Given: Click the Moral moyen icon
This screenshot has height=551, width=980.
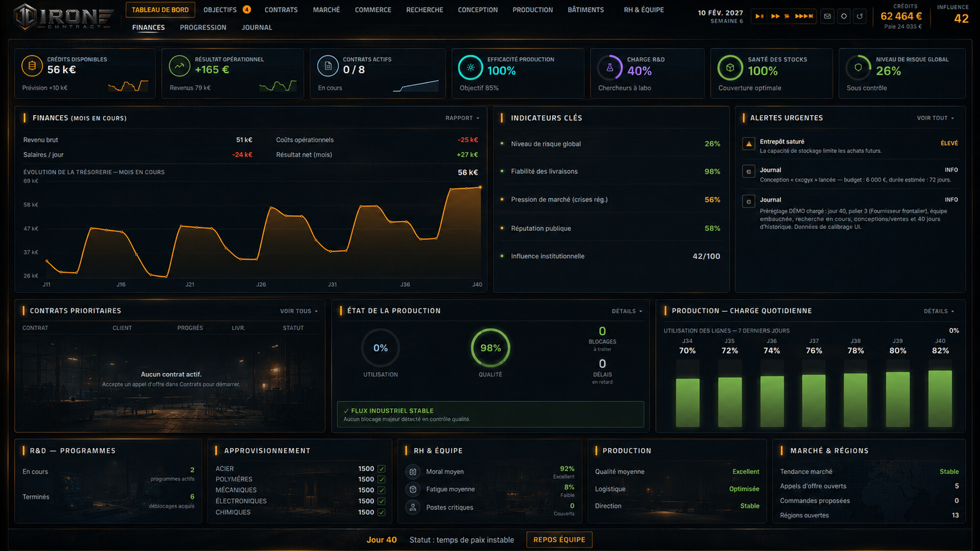Looking at the screenshot, I should [x=413, y=472].
